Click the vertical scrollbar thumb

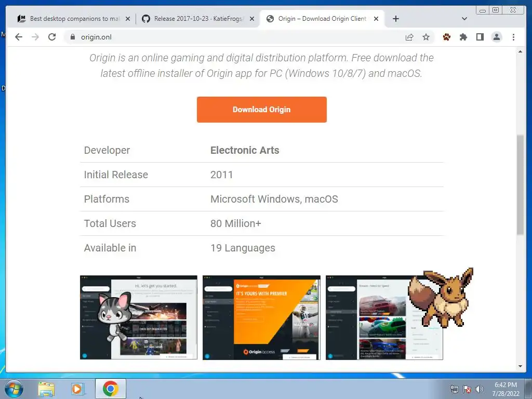tap(520, 184)
